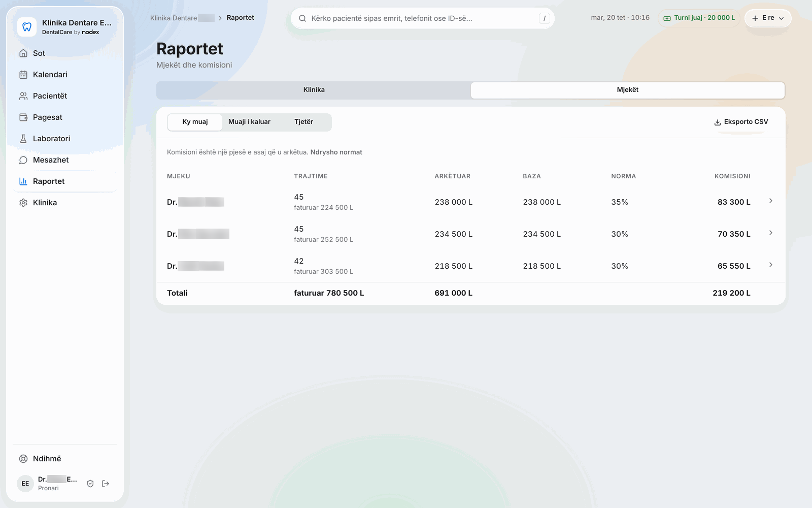Click the 691 000 L total collected
The height and width of the screenshot is (508, 812).
(454, 293)
